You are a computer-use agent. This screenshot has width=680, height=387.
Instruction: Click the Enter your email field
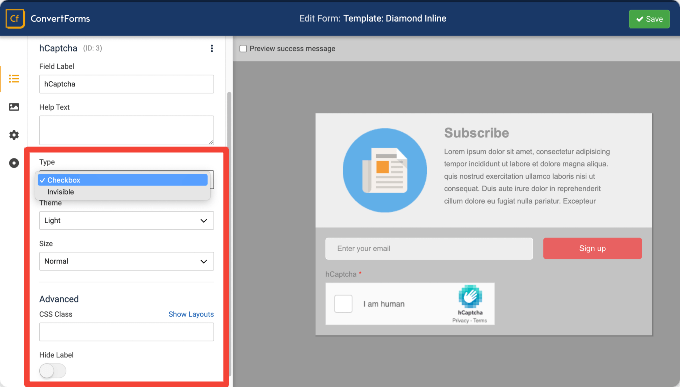(x=429, y=249)
